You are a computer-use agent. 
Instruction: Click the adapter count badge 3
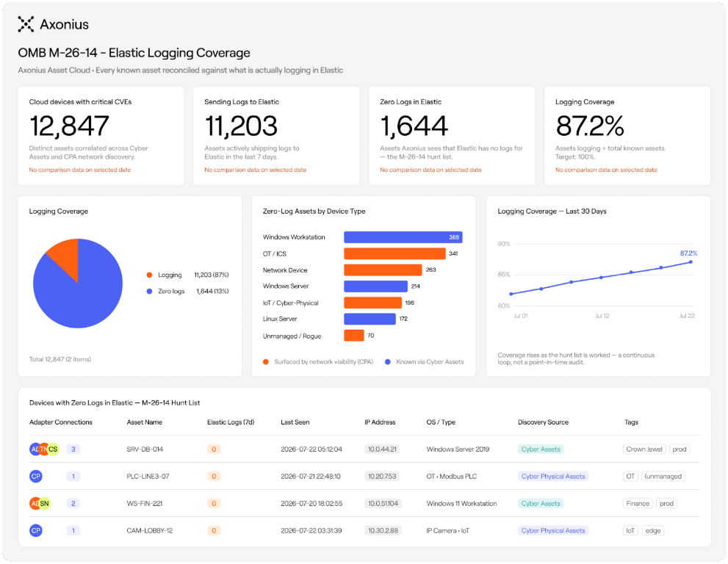coord(73,449)
